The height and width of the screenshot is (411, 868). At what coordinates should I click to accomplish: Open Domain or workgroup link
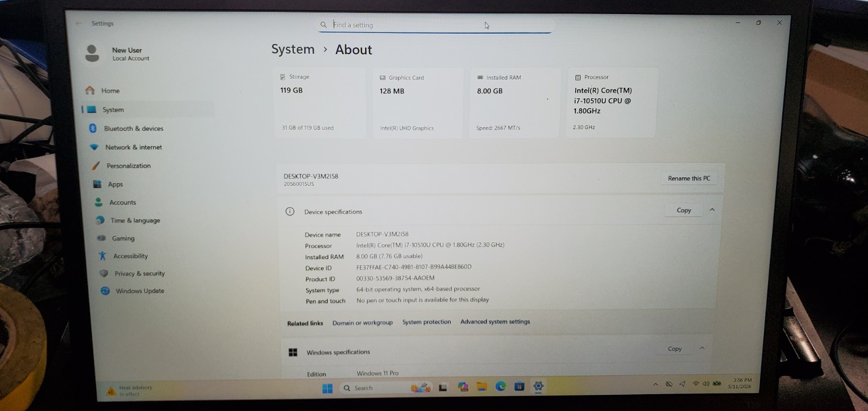362,323
